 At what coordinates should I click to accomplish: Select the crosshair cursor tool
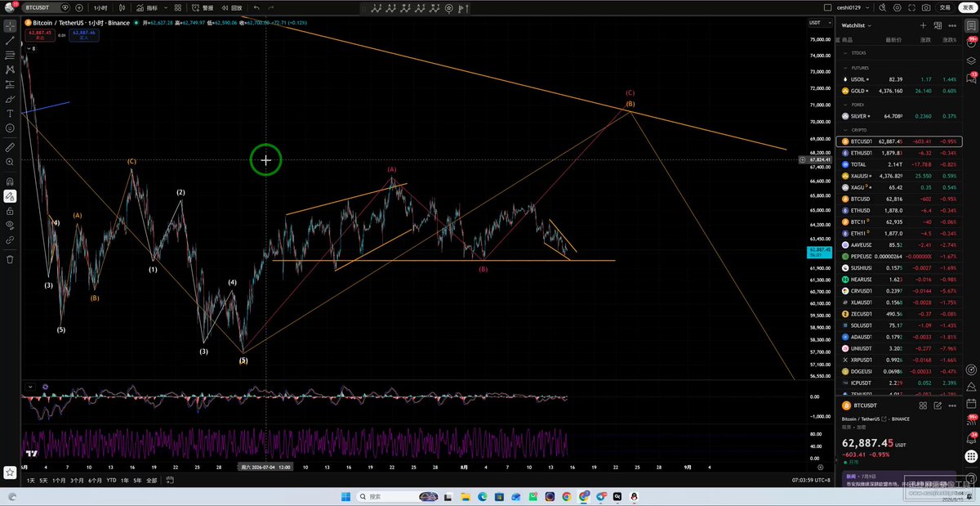(10, 25)
